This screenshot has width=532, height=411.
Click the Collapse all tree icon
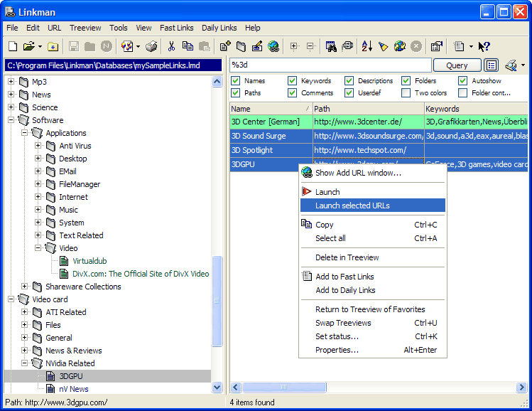(310, 46)
